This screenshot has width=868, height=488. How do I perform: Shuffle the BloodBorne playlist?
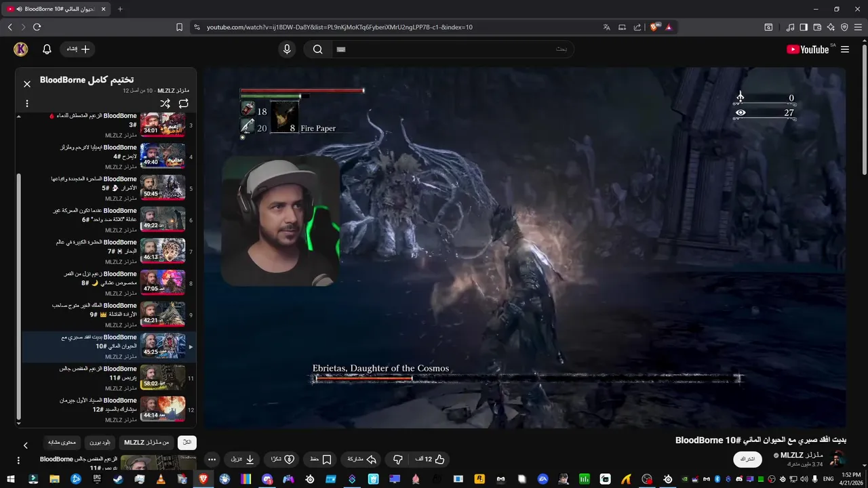(x=165, y=104)
